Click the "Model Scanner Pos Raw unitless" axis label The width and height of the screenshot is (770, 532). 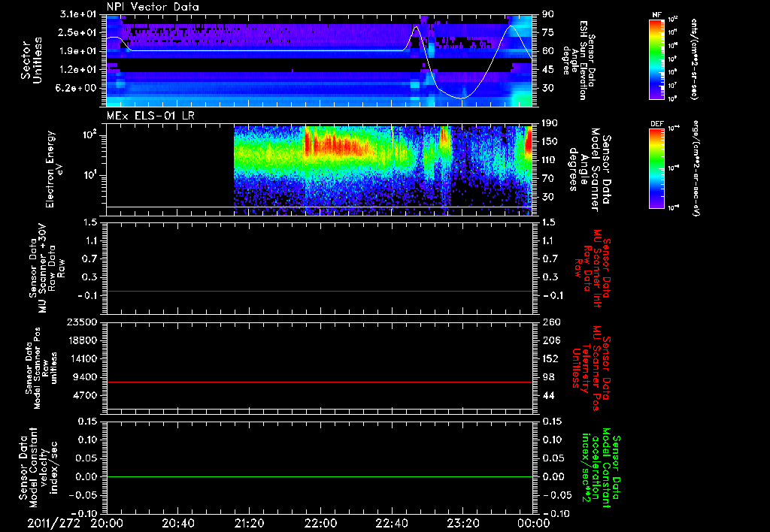pyautogui.click(x=41, y=368)
